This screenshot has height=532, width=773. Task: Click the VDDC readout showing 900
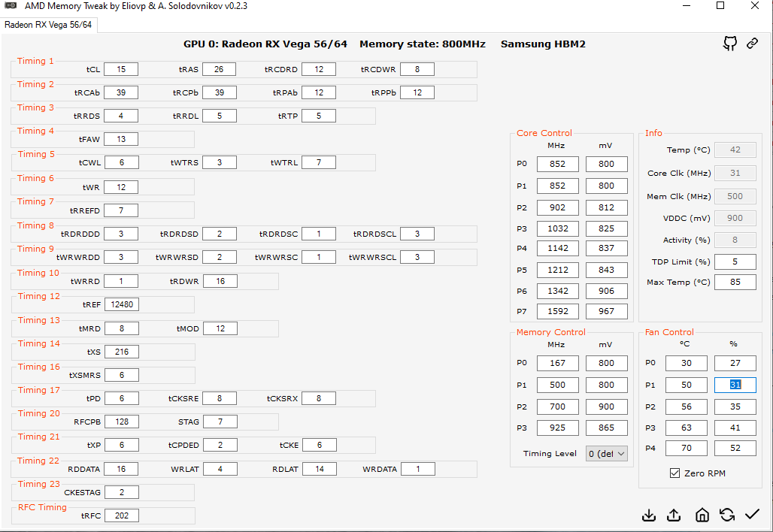(x=735, y=218)
